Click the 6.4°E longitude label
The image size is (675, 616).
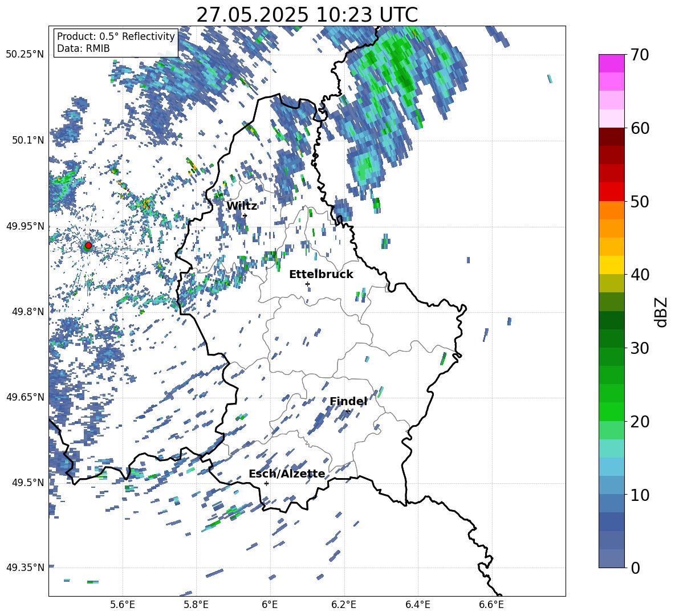[x=417, y=605]
